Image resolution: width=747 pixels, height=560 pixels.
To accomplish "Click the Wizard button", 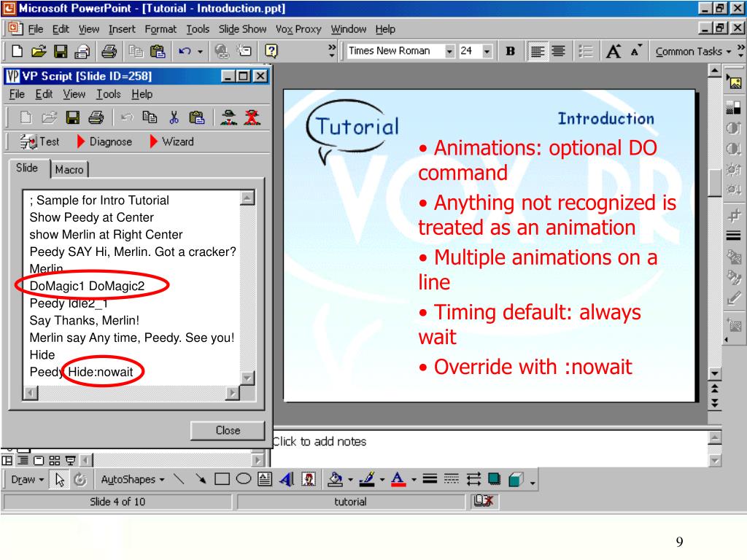I will (172, 141).
